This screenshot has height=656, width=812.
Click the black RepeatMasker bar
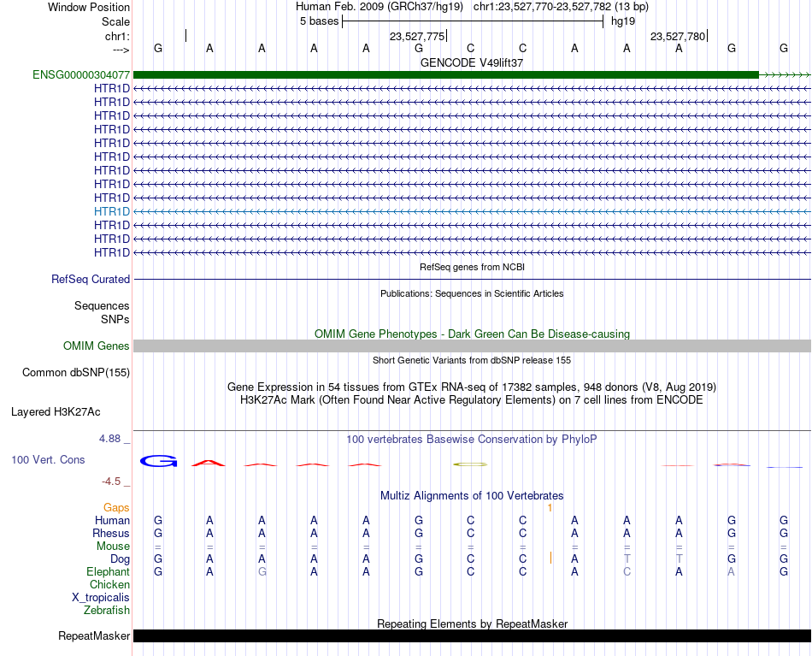click(472, 635)
